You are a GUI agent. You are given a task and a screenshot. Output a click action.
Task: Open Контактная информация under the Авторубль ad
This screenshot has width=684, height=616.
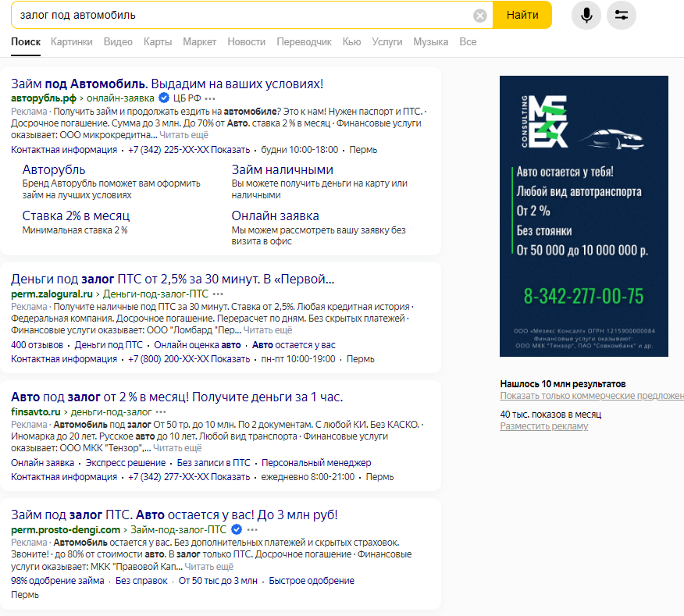pyautogui.click(x=64, y=150)
